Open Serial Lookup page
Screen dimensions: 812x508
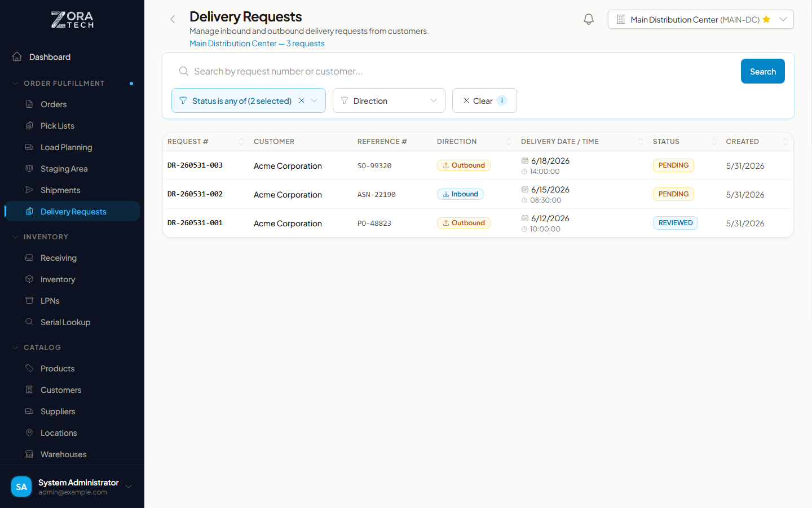click(72, 322)
